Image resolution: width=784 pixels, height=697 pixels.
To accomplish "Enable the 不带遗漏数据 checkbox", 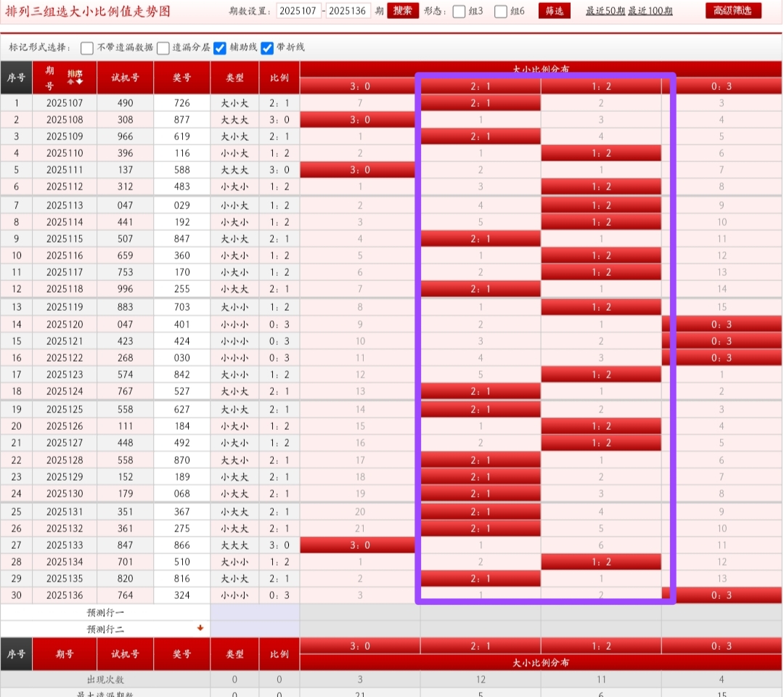I will [x=87, y=48].
